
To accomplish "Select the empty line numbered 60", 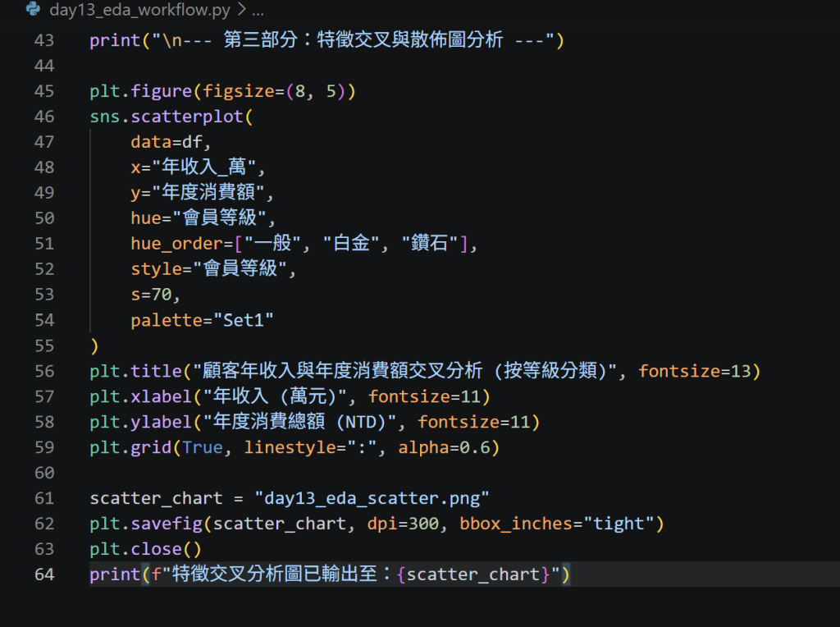I will 44,473.
